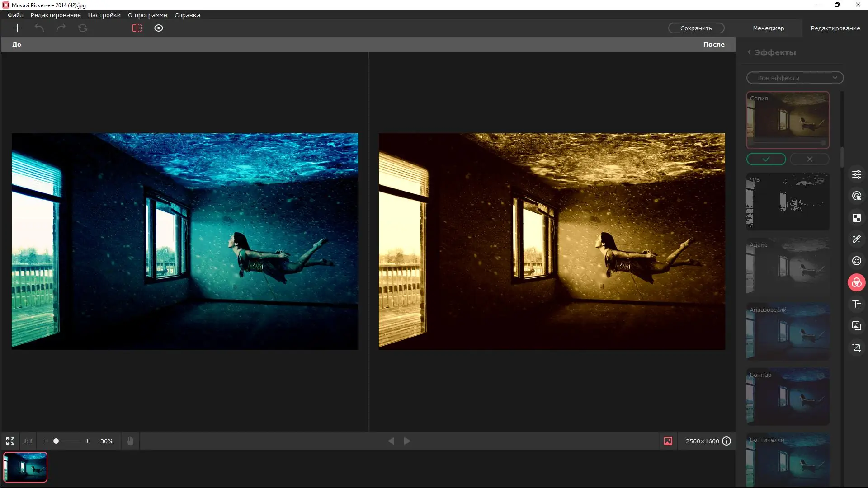Select the Object removal wand tool
The height and width of the screenshot is (488, 868).
click(x=856, y=239)
